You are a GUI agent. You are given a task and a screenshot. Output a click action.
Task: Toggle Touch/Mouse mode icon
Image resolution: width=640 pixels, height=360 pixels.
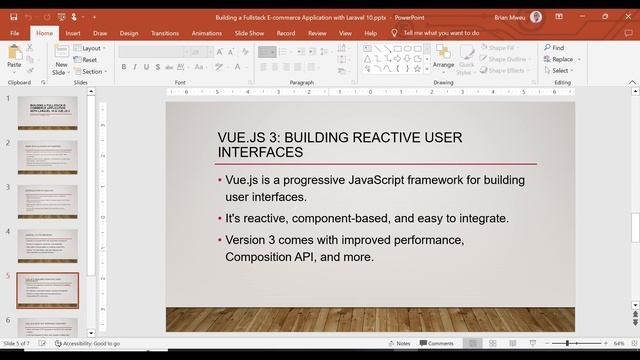pyautogui.click(x=74, y=17)
